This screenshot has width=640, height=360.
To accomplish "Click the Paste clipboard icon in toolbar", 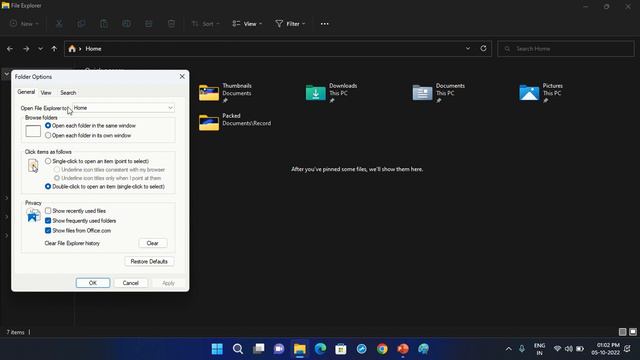I will [104, 24].
